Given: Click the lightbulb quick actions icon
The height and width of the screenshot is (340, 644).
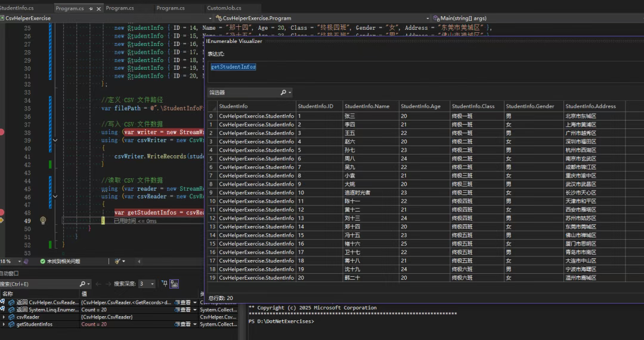Looking at the screenshot, I should [x=43, y=221].
